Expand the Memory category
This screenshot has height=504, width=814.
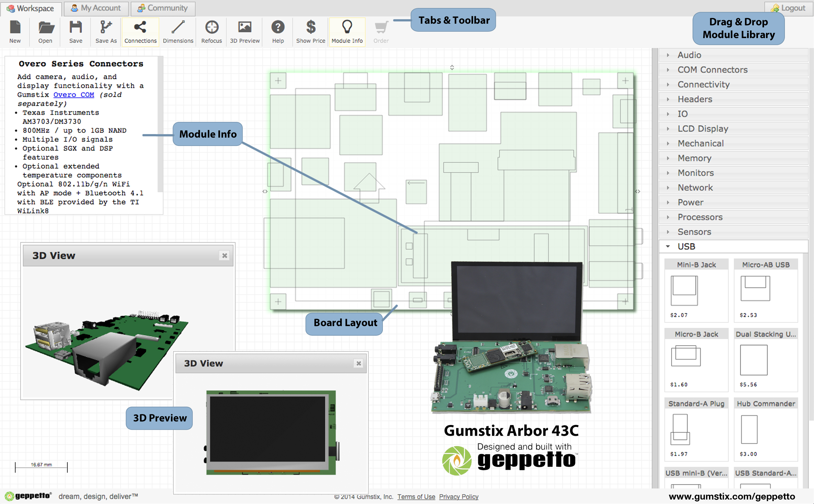(x=733, y=158)
